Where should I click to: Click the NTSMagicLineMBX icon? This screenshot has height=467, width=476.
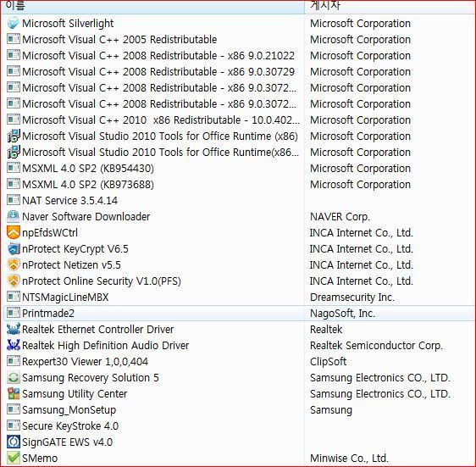(14, 297)
